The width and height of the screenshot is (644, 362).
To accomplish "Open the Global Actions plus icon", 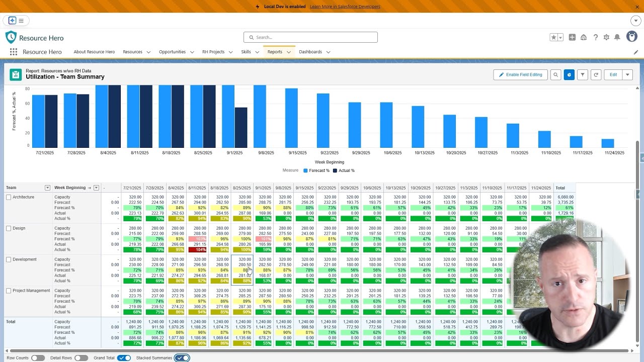I will [572, 37].
